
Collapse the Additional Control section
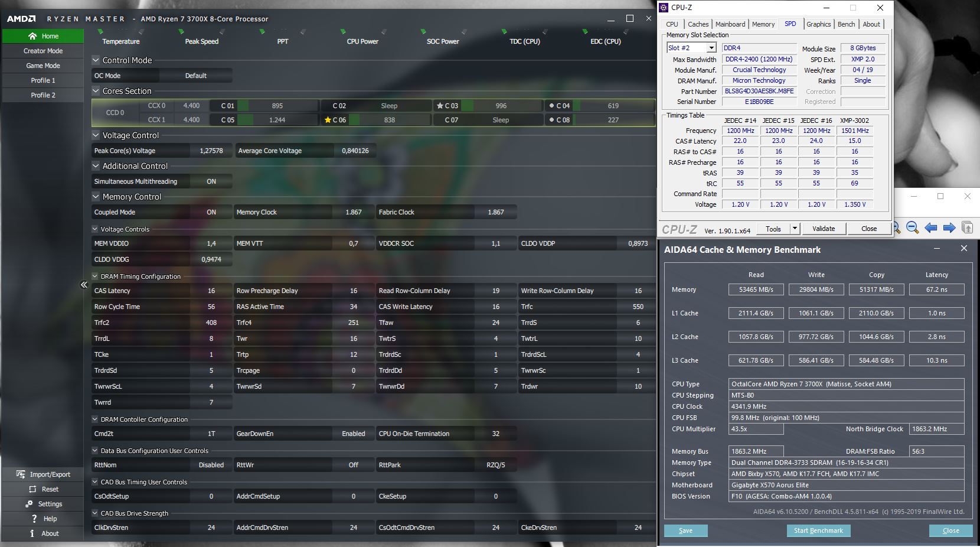[96, 166]
